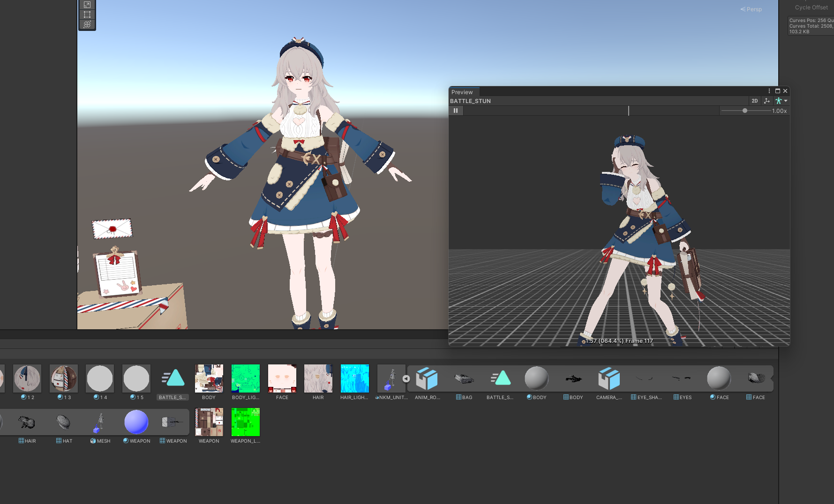Select the Rect tool icon in the Scene view
Viewport: 834px width, 504px height.
[87, 15]
